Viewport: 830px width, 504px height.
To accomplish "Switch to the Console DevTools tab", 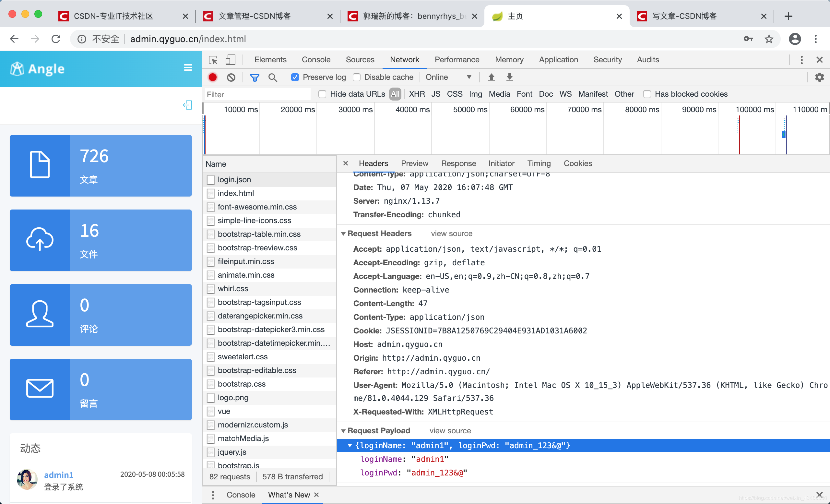I will point(316,60).
